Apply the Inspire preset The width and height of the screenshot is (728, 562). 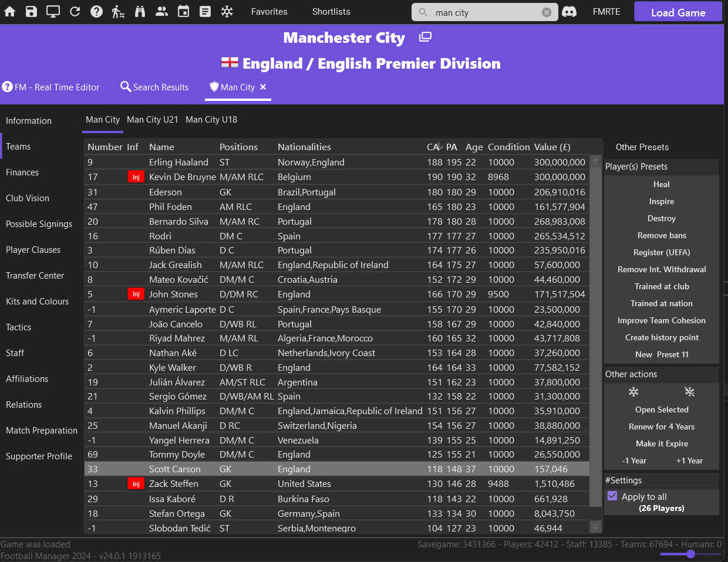pos(662,201)
